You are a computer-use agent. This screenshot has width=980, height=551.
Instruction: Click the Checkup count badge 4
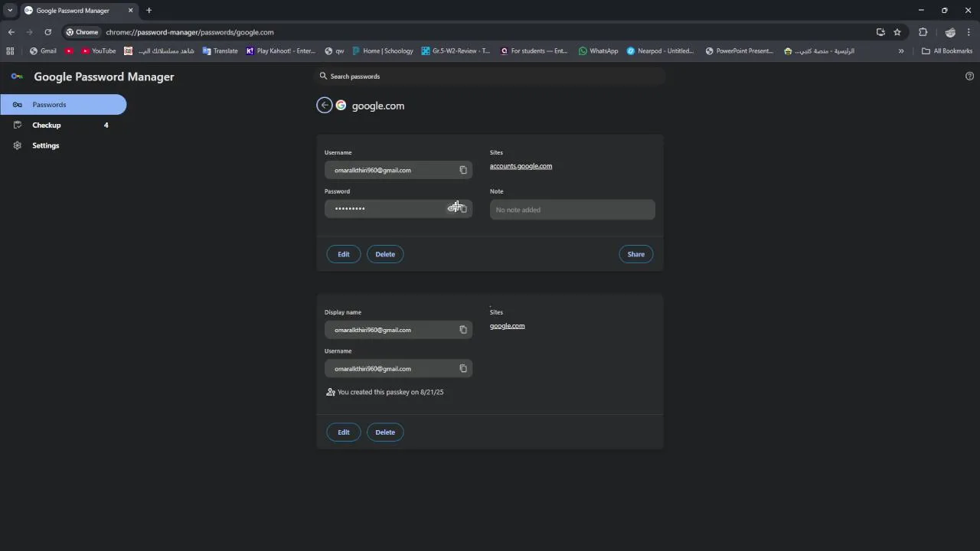click(106, 126)
